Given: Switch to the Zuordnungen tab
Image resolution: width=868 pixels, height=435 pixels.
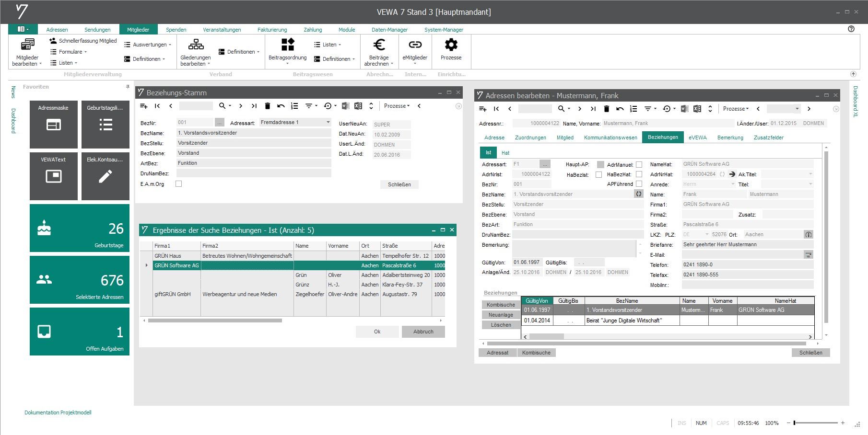Looking at the screenshot, I should (x=530, y=137).
